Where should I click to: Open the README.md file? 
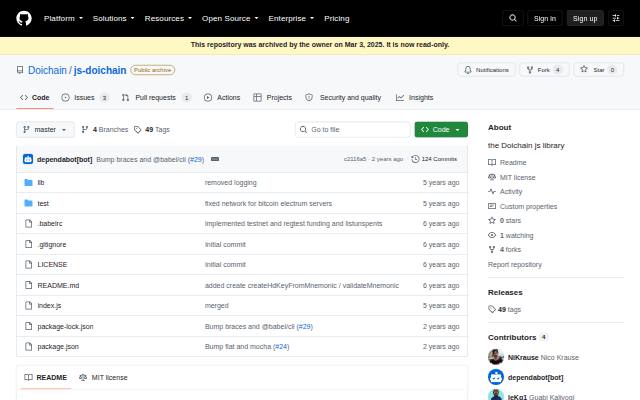click(58, 285)
